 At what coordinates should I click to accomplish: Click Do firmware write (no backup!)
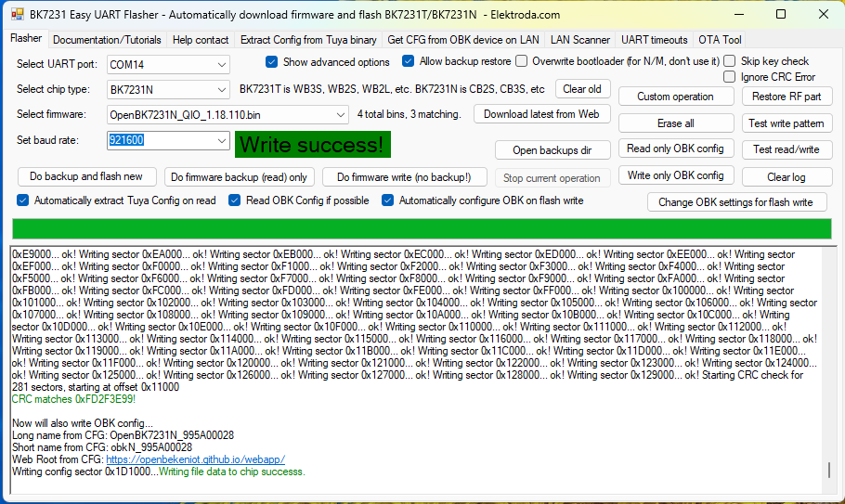click(404, 177)
